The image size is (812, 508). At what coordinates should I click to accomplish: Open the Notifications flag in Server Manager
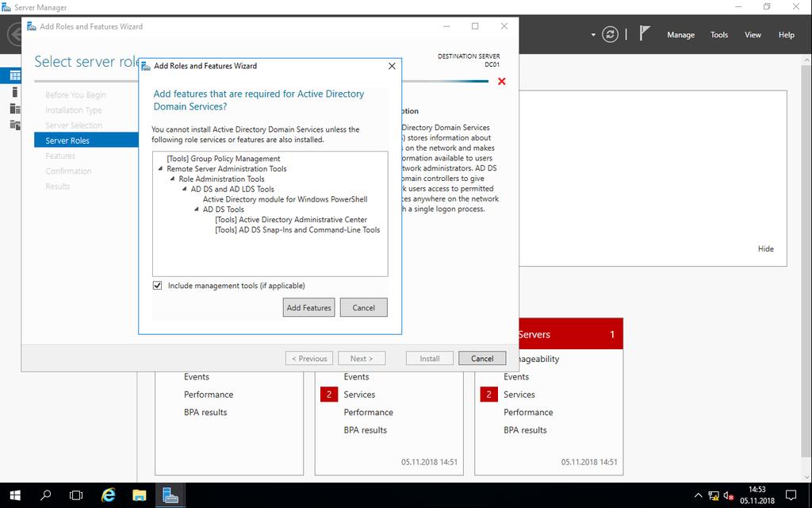click(x=644, y=33)
